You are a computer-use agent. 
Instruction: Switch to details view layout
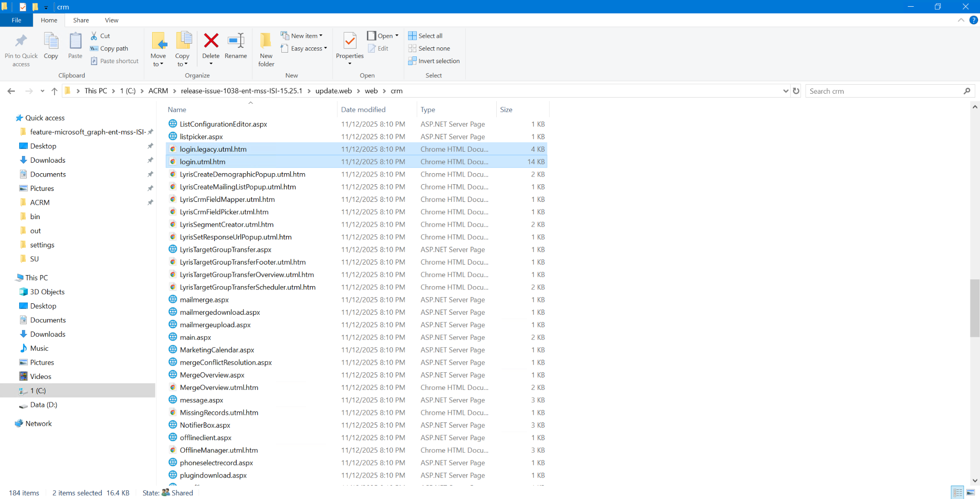pos(958,492)
